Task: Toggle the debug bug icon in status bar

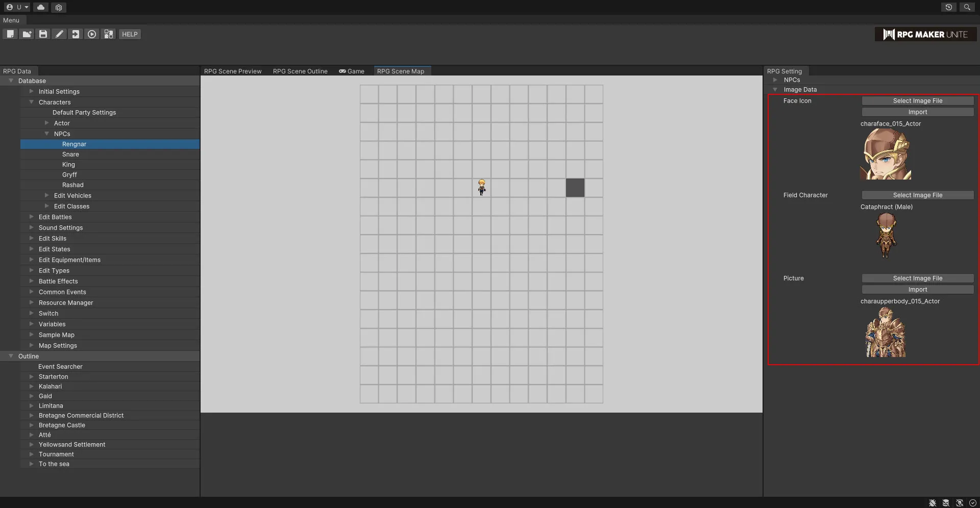Action: point(933,503)
